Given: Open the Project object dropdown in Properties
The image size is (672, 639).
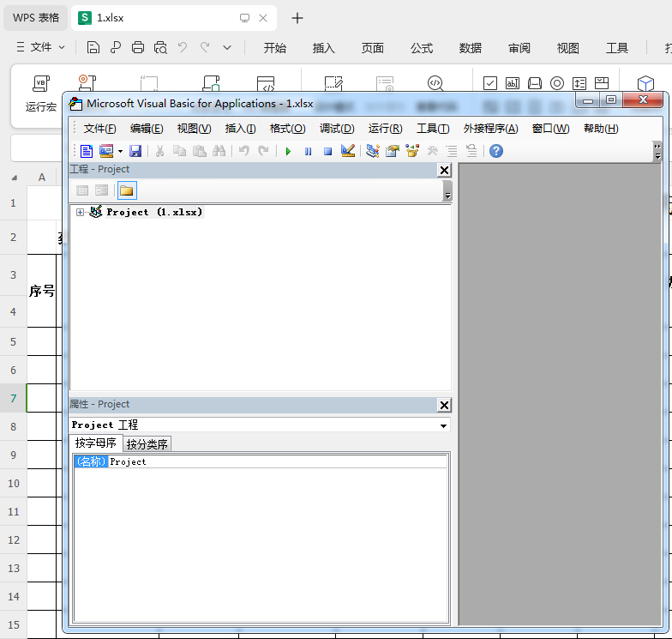Looking at the screenshot, I should tap(443, 425).
